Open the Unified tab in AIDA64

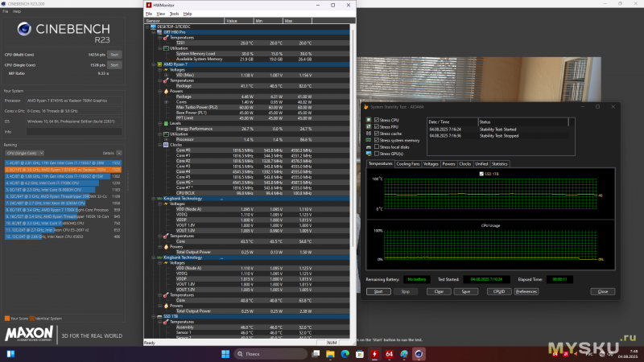[x=481, y=164]
